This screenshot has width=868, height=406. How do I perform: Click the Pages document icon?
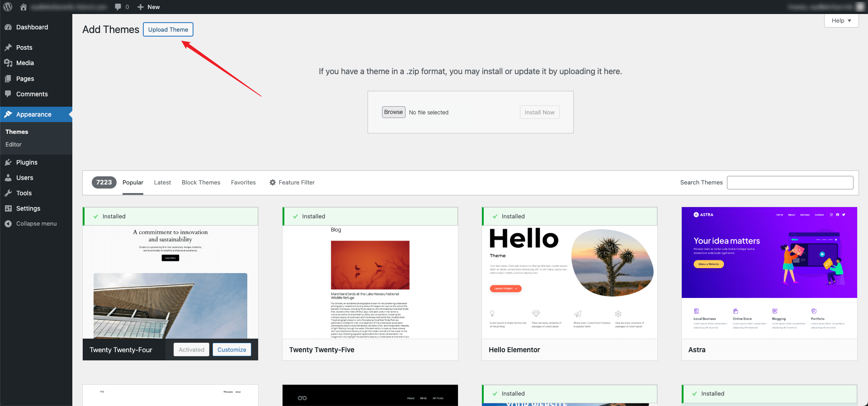[8, 79]
